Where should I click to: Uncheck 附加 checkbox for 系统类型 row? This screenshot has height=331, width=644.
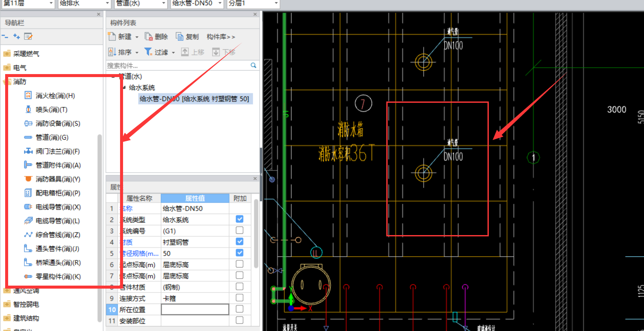pyautogui.click(x=240, y=219)
